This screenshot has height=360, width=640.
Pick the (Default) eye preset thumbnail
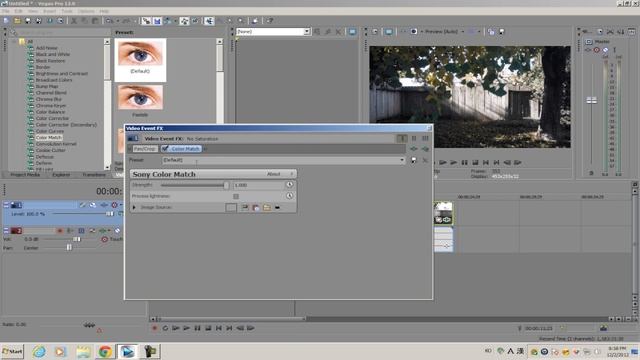140,60
